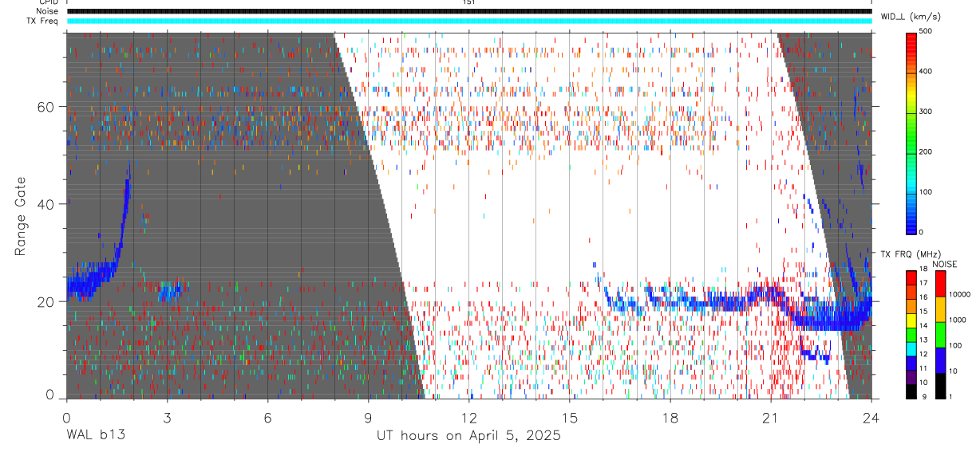Click x-axis tick label '18'
The image size is (980, 452).
click(670, 418)
